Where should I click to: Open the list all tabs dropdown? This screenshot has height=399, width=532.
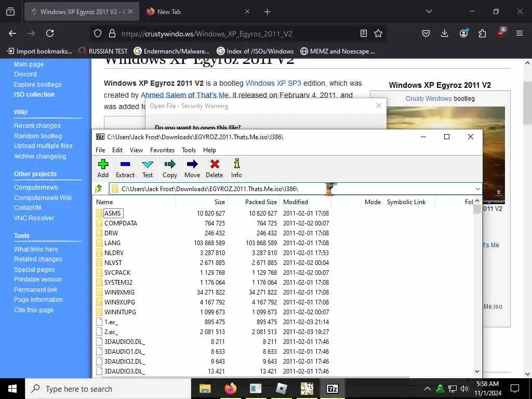429,11
